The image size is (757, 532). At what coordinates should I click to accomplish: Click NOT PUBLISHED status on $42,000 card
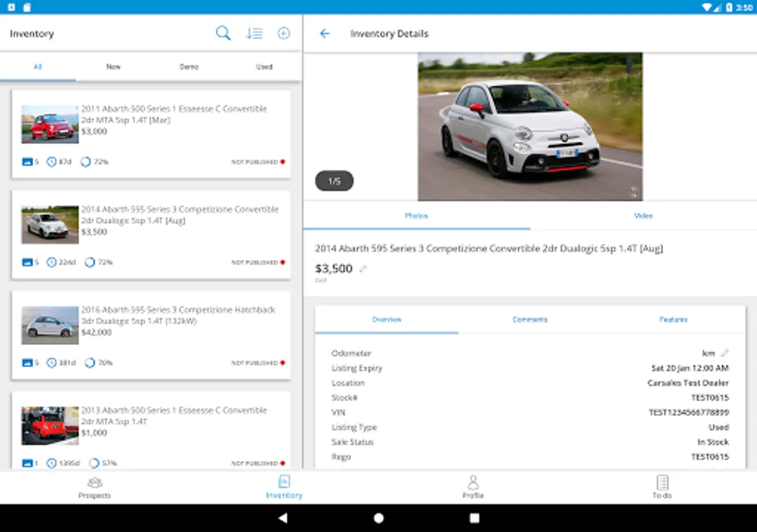[x=258, y=363]
